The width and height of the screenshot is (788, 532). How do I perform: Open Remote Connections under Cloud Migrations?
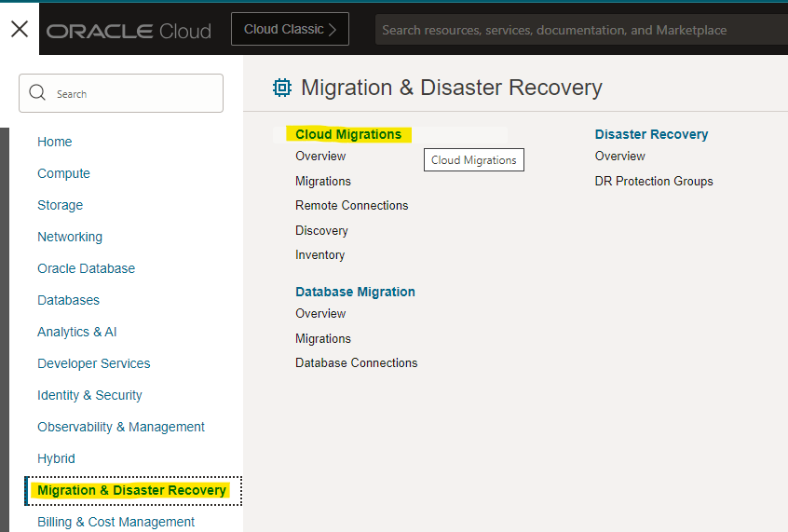[352, 205]
